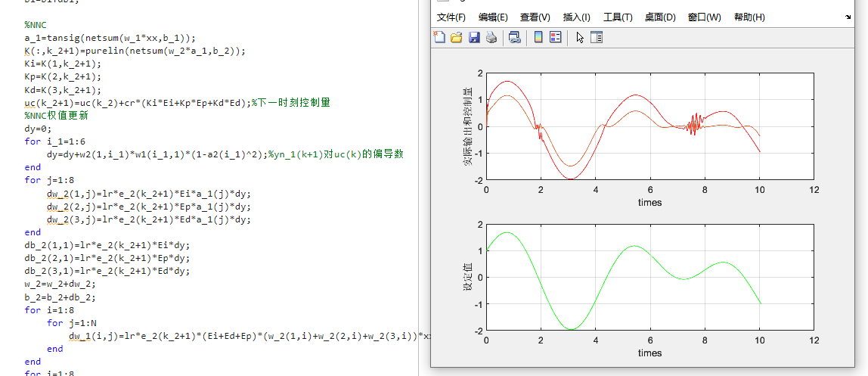Click the line 'Kp=K(2,k_2+1);'

coord(63,77)
